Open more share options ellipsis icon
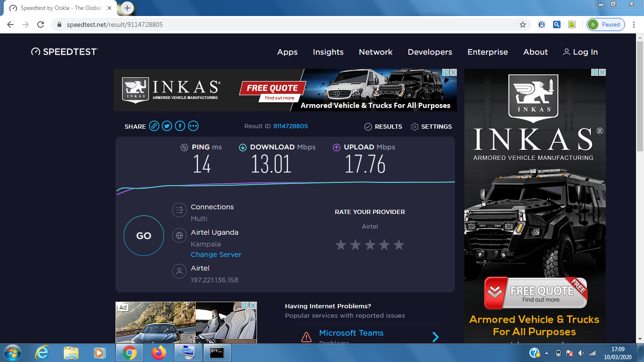This screenshot has height=362, width=644. tap(193, 126)
